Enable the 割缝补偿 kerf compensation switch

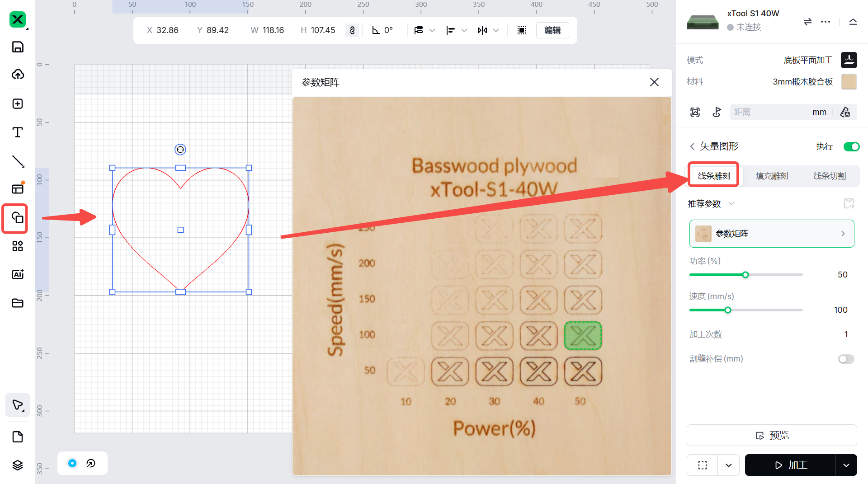[846, 359]
